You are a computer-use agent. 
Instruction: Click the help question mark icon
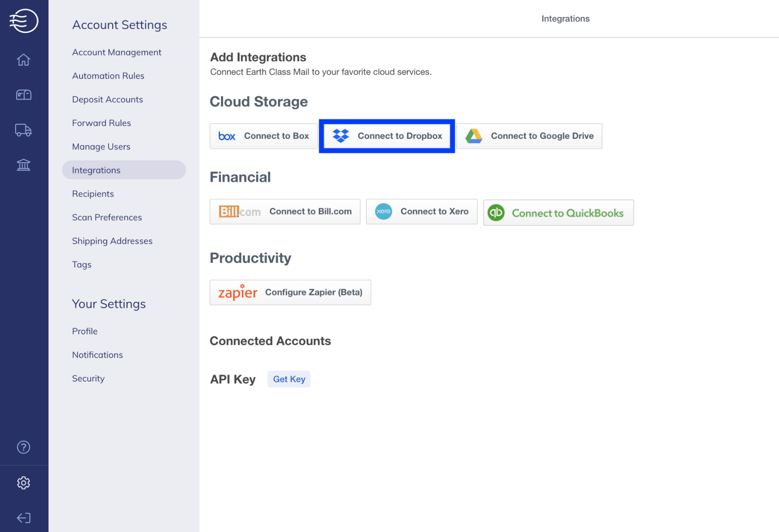(x=23, y=447)
